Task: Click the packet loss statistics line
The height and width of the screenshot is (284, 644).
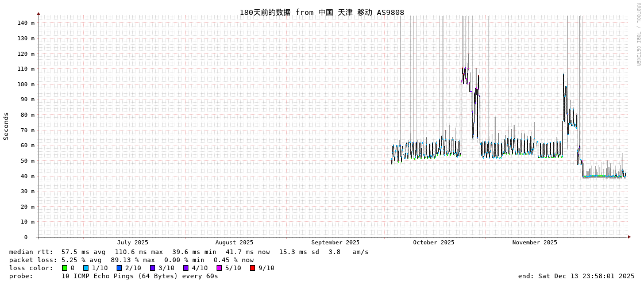Action: pos(131,260)
